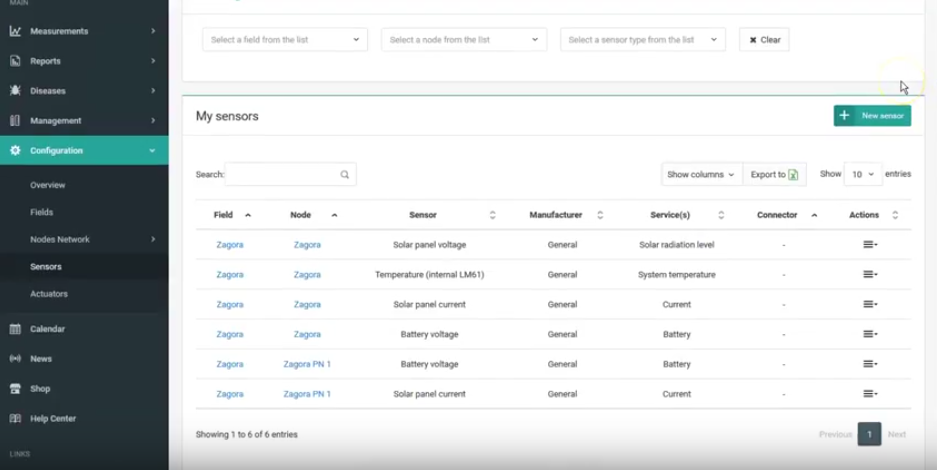Open the sensor type dropdown

pyautogui.click(x=642, y=40)
